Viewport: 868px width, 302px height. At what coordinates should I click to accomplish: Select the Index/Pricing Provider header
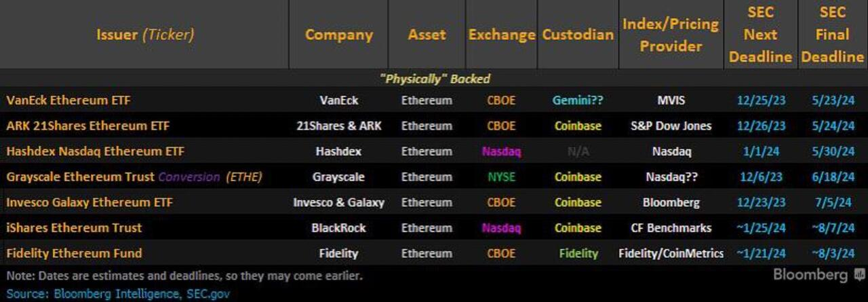(671, 35)
